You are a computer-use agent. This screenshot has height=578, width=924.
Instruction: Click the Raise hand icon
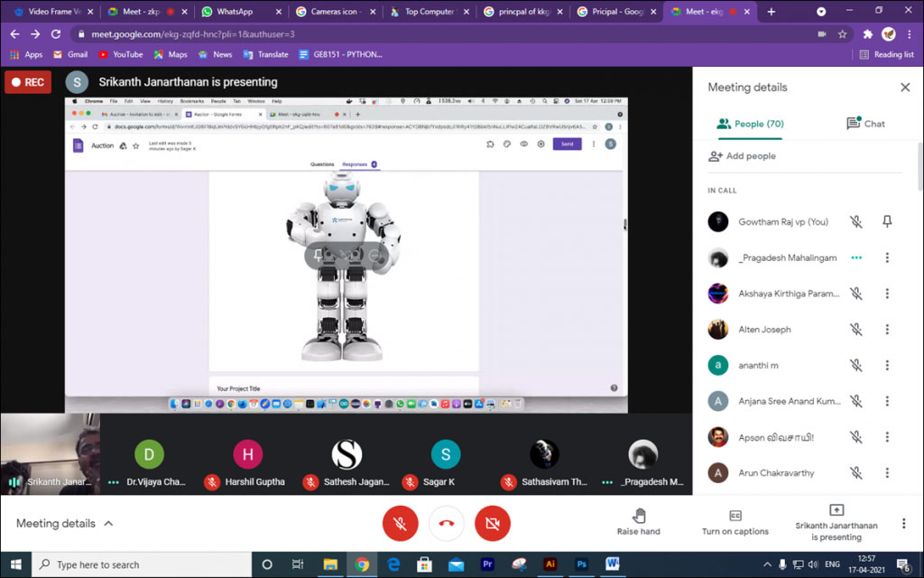[639, 515]
